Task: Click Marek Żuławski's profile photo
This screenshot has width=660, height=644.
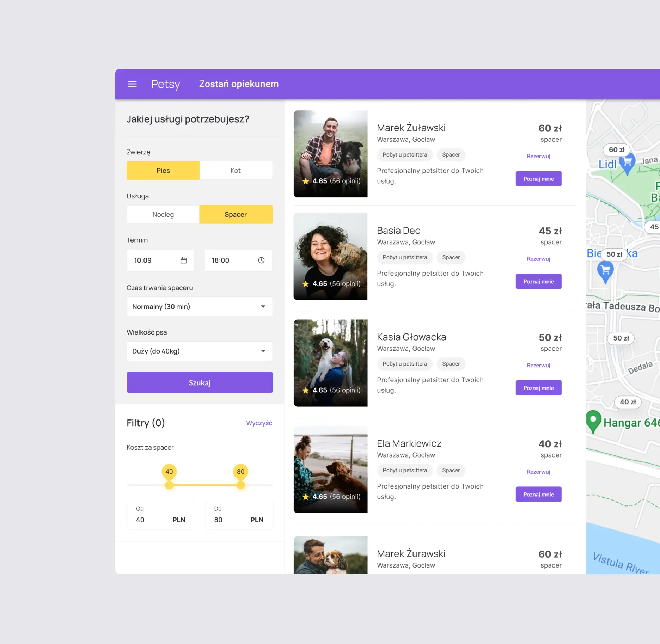Action: [330, 154]
